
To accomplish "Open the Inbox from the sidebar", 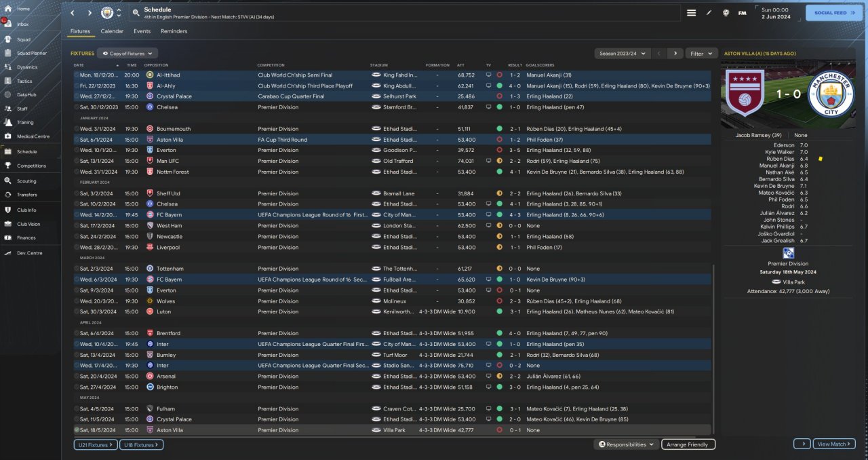I will click(22, 24).
